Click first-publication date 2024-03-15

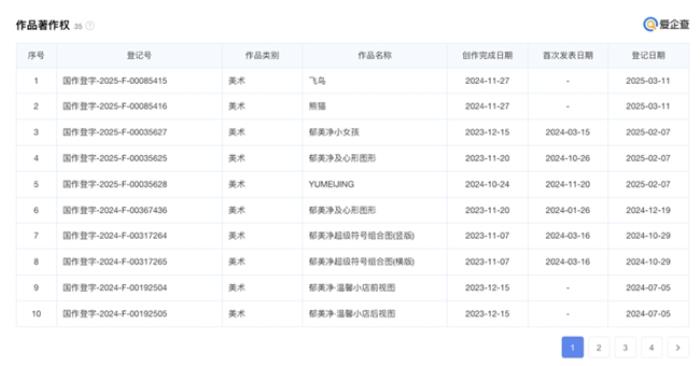coord(568,132)
